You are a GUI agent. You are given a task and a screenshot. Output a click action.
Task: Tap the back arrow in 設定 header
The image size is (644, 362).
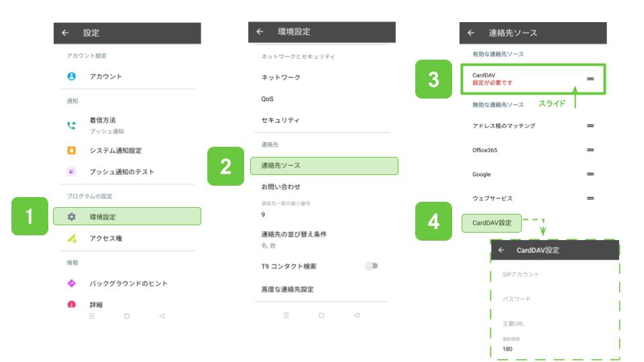coord(65,33)
